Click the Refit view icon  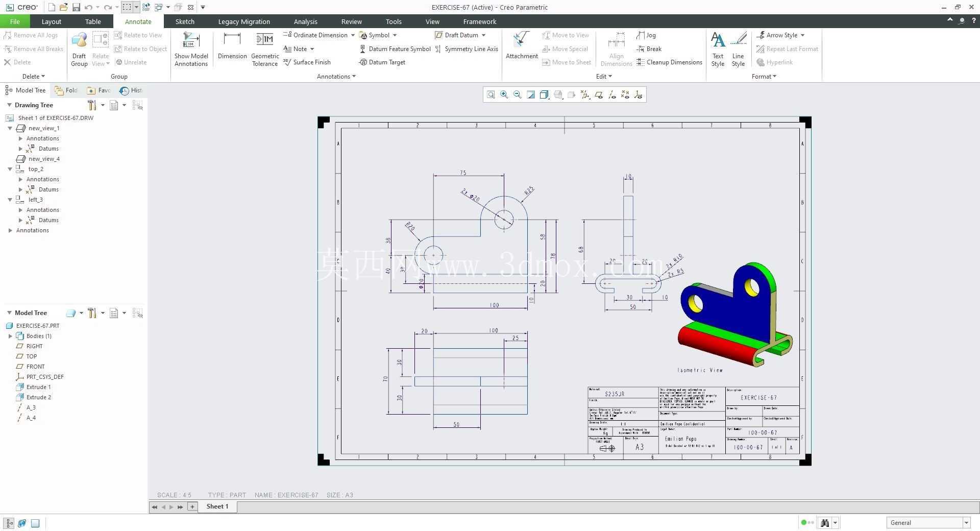point(491,95)
